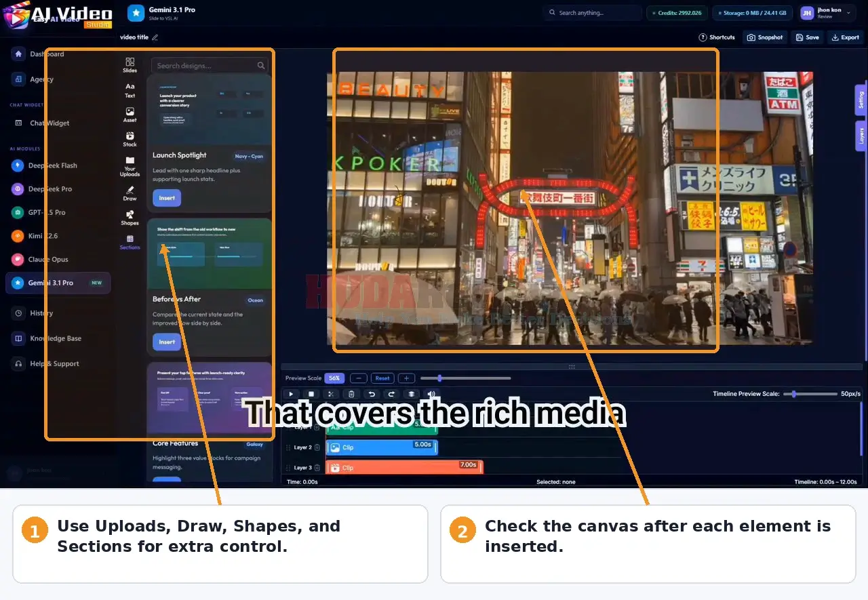Click the Galaxy theme tag
This screenshot has width=868, height=600.
click(255, 445)
